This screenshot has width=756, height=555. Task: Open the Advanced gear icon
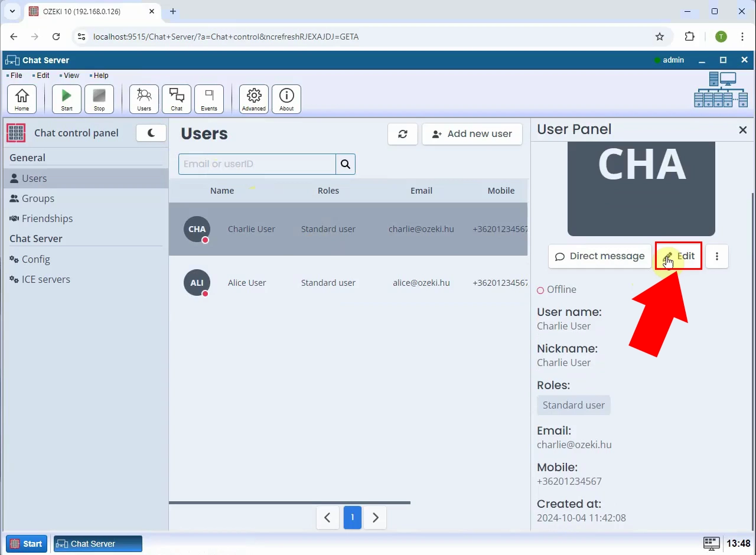(254, 99)
